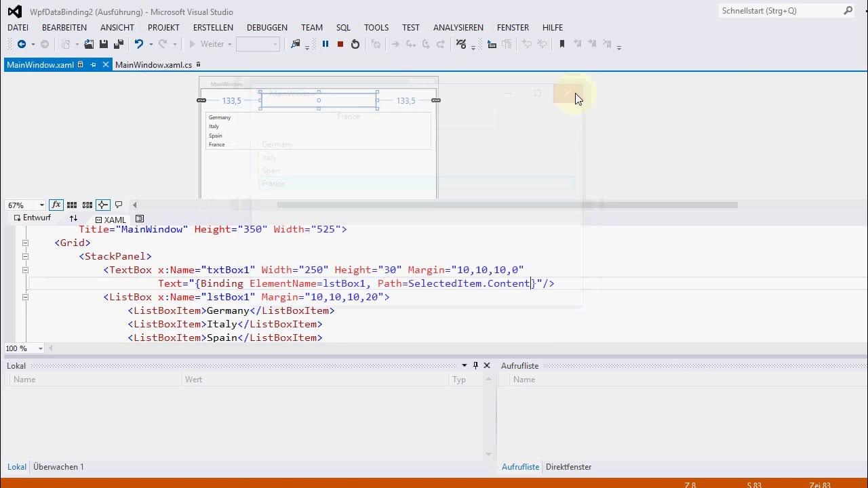Open the DEBUGGEN menu
The width and height of the screenshot is (868, 488).
coord(267,28)
